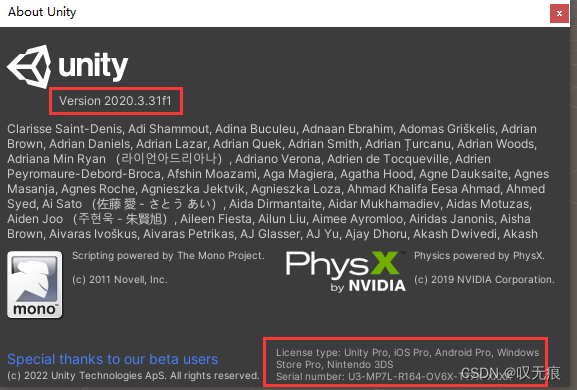The width and height of the screenshot is (577, 390).
Task: Open the Special thanks to our beta users link
Action: click(113, 359)
